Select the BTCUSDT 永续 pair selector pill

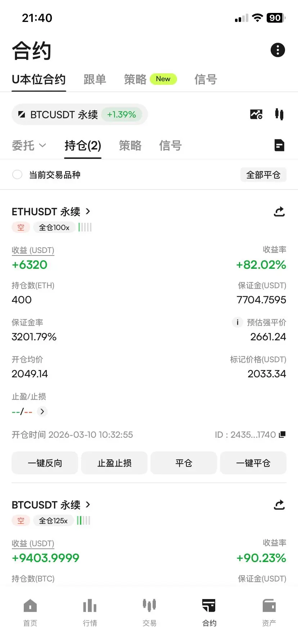click(x=80, y=114)
